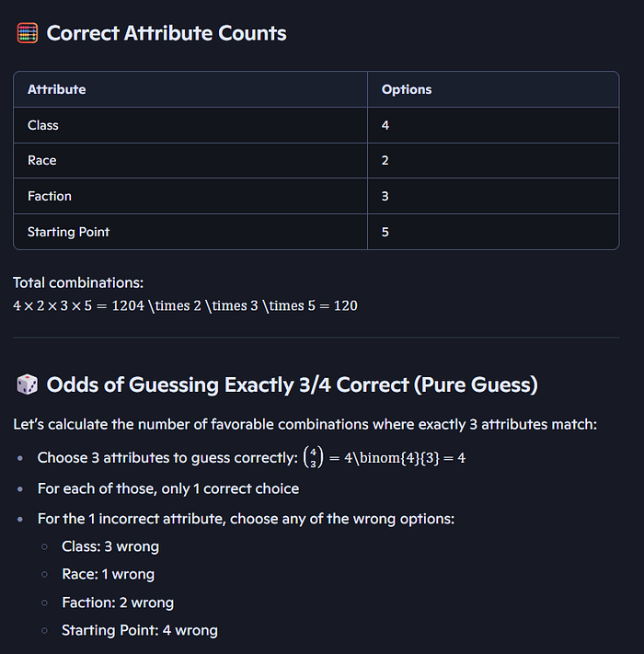Click the abacus emoji icon beside Correct Attribute Counts

tap(27, 33)
